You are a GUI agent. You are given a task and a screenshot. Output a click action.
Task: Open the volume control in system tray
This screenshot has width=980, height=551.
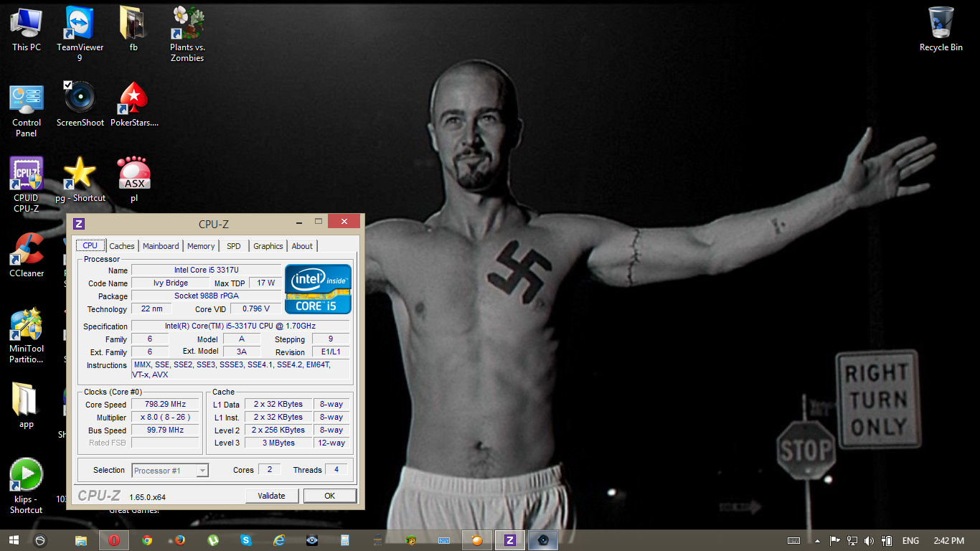click(870, 540)
